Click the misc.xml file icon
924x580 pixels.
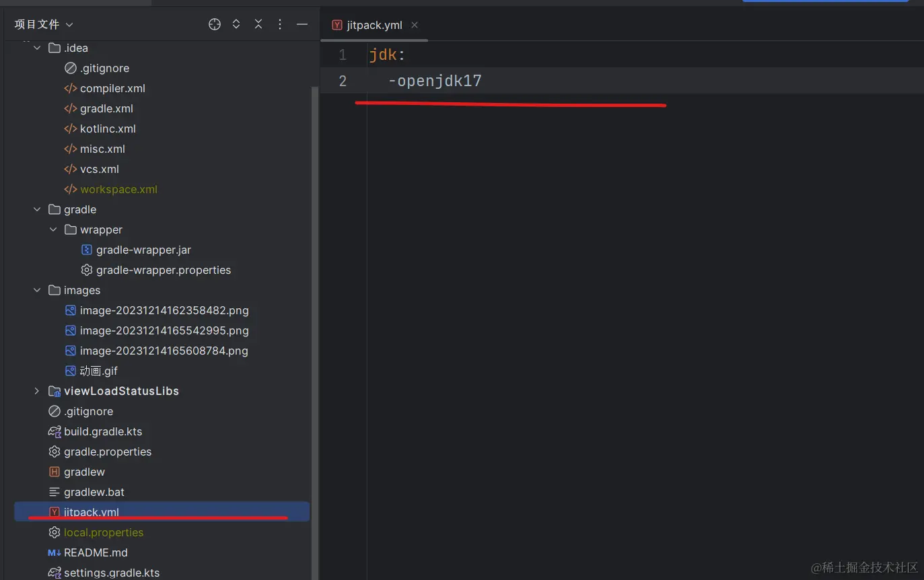(71, 149)
